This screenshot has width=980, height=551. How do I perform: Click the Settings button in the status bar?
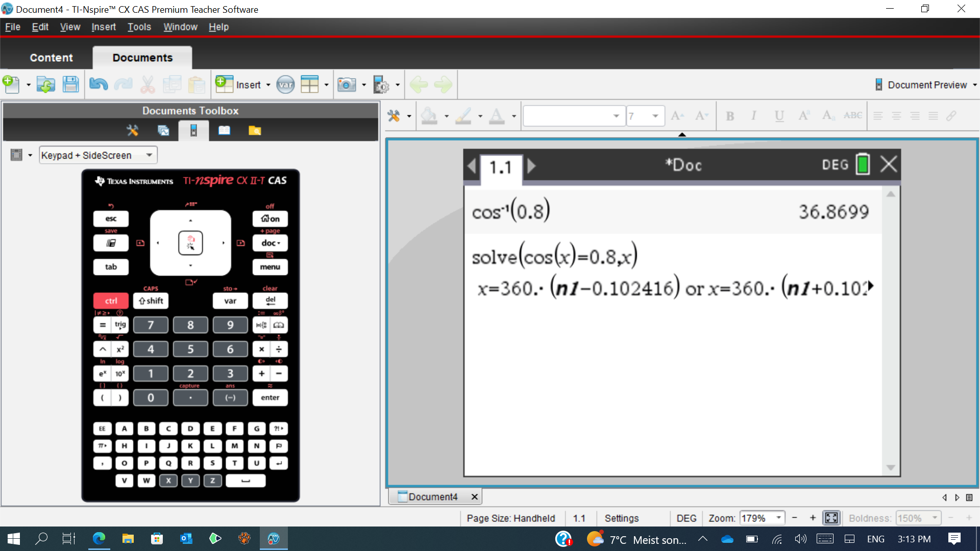[x=621, y=518]
